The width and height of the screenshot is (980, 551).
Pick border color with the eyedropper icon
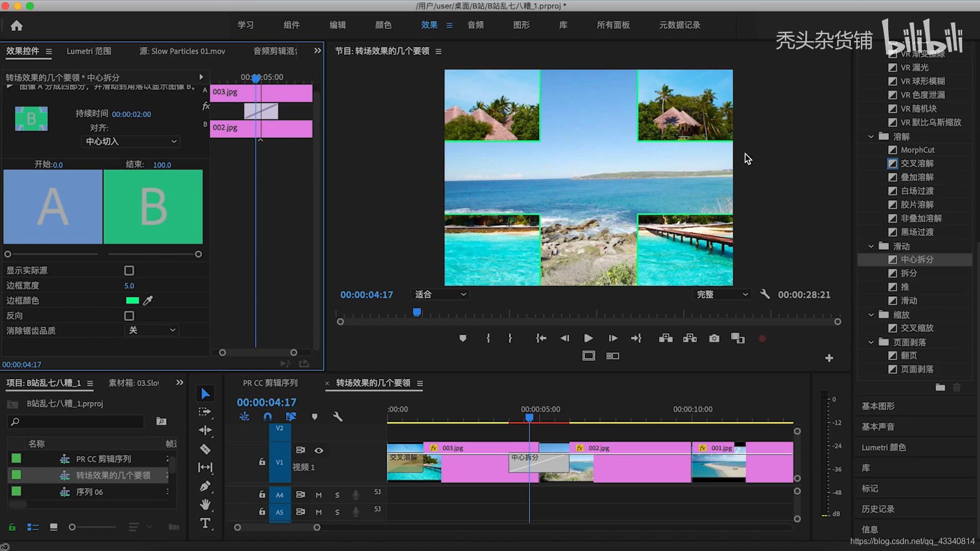click(148, 300)
